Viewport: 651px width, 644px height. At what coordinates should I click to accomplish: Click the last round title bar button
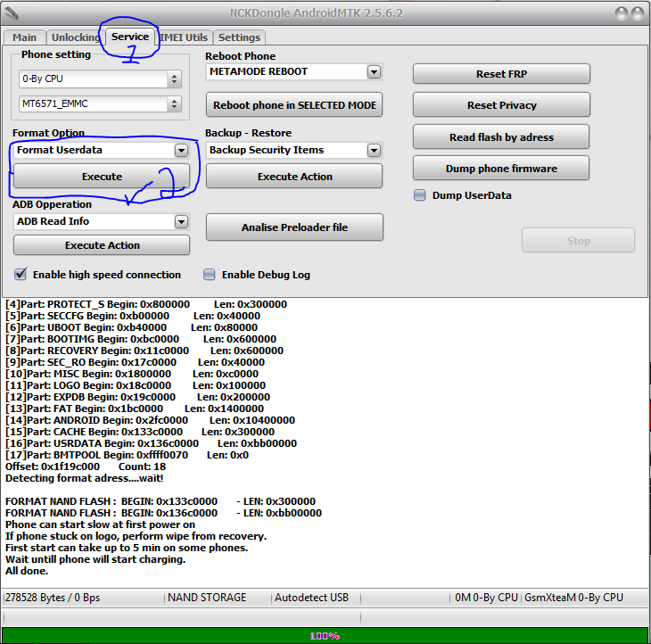tap(638, 13)
